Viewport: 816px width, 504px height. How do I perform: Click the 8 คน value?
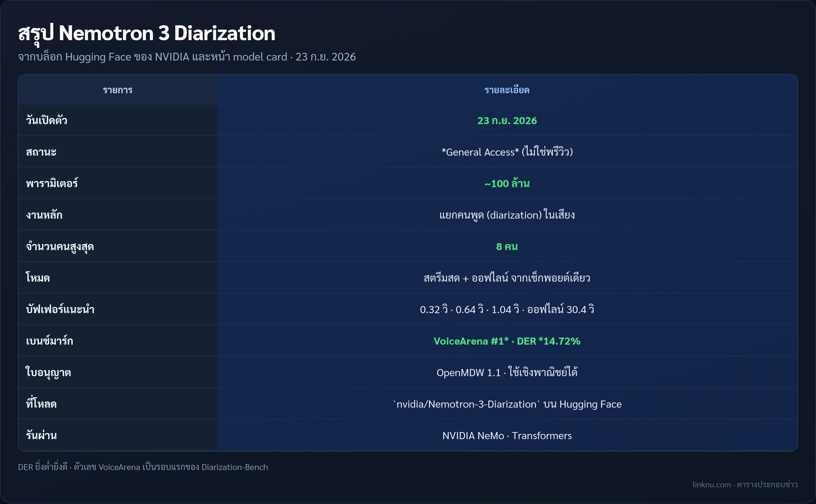[x=507, y=246]
